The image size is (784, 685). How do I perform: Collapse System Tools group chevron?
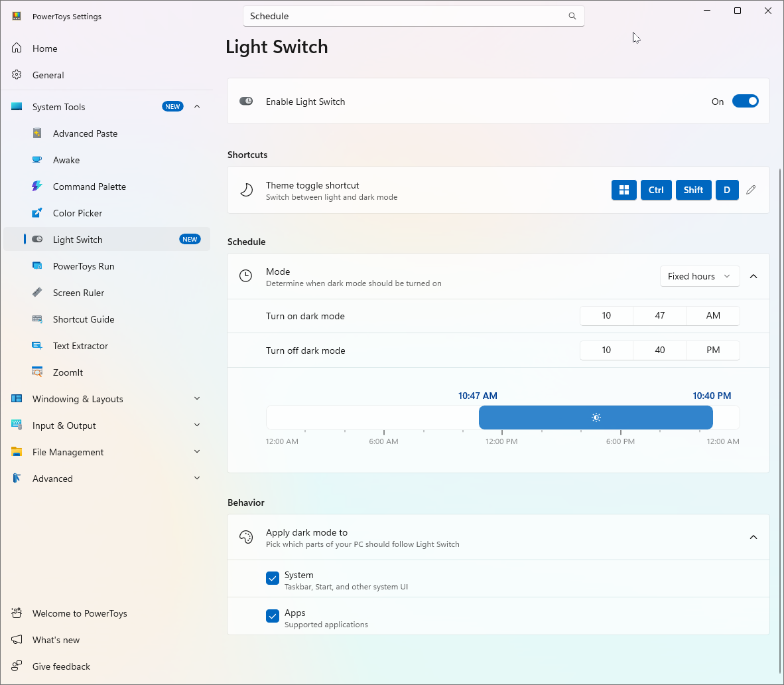click(x=197, y=107)
